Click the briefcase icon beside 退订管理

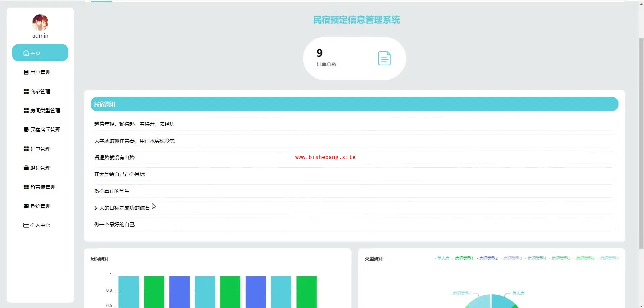click(x=26, y=168)
